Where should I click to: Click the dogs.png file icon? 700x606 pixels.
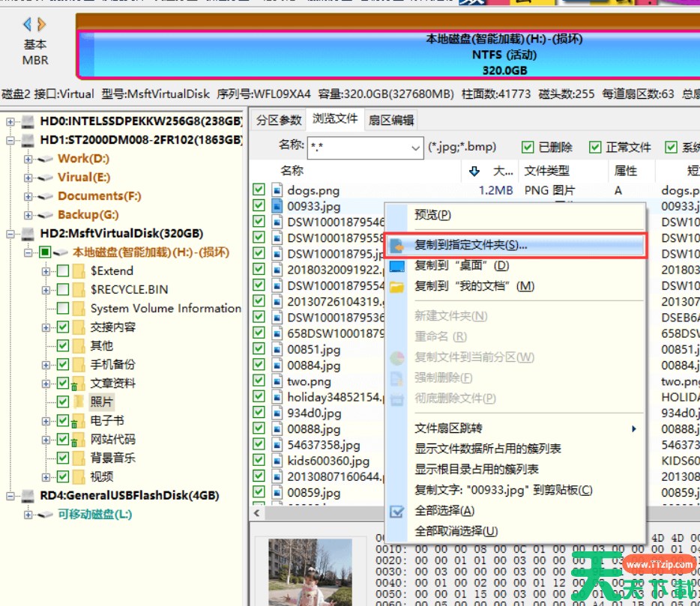(x=277, y=190)
